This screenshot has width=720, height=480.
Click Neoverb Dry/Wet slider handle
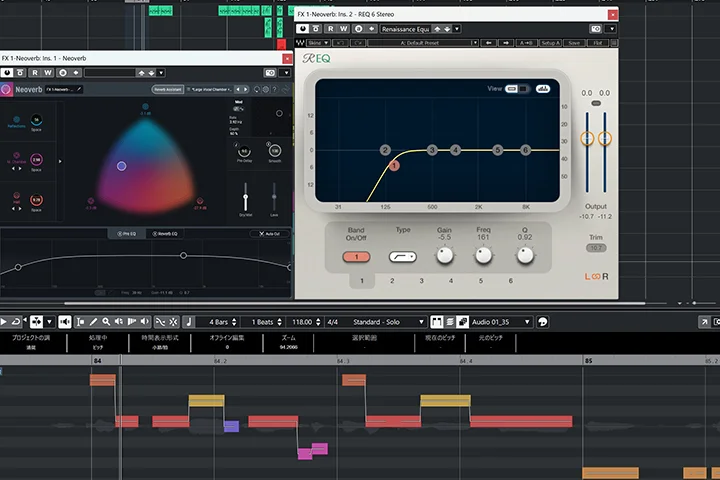coord(246,198)
